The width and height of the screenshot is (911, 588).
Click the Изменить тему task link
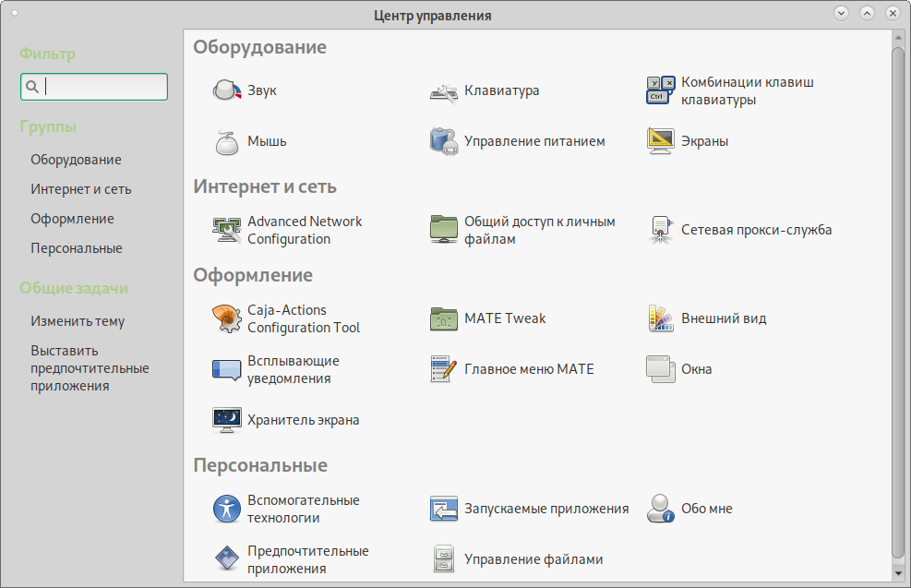(x=78, y=321)
